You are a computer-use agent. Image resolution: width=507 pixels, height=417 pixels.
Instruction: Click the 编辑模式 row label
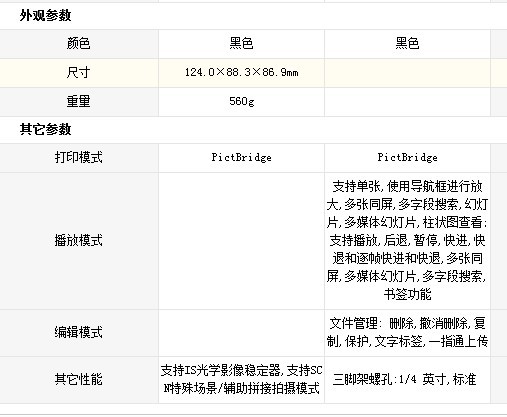(78, 332)
